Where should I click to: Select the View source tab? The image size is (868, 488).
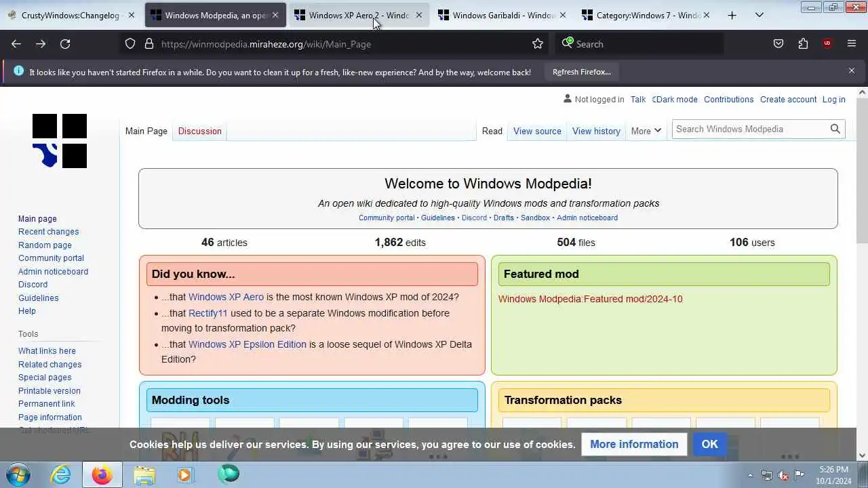pyautogui.click(x=537, y=131)
